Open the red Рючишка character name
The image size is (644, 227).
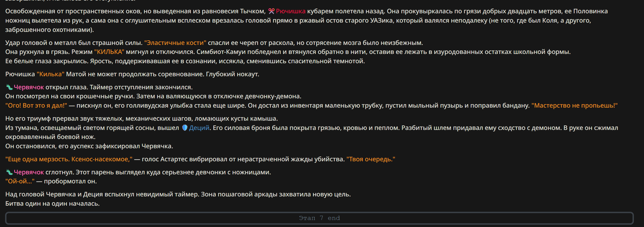(291, 11)
